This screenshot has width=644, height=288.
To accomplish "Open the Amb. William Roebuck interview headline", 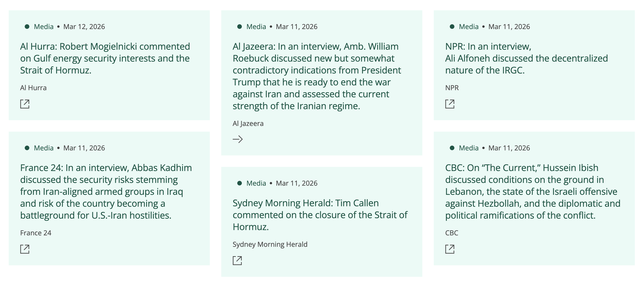I will point(317,76).
